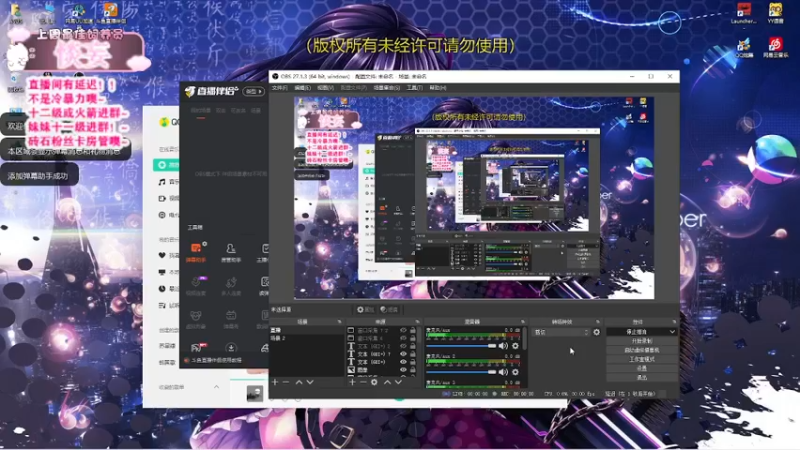Select 场景 2 in the scenes list

[306, 338]
